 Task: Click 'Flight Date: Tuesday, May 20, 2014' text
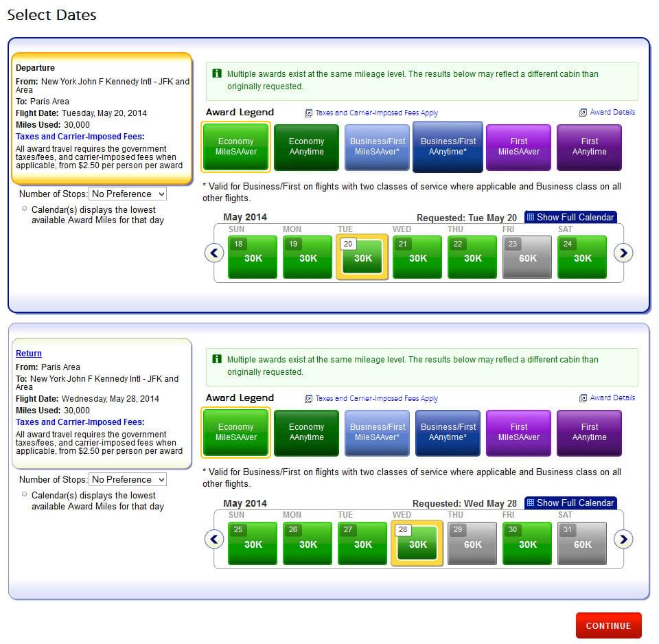pyautogui.click(x=81, y=113)
